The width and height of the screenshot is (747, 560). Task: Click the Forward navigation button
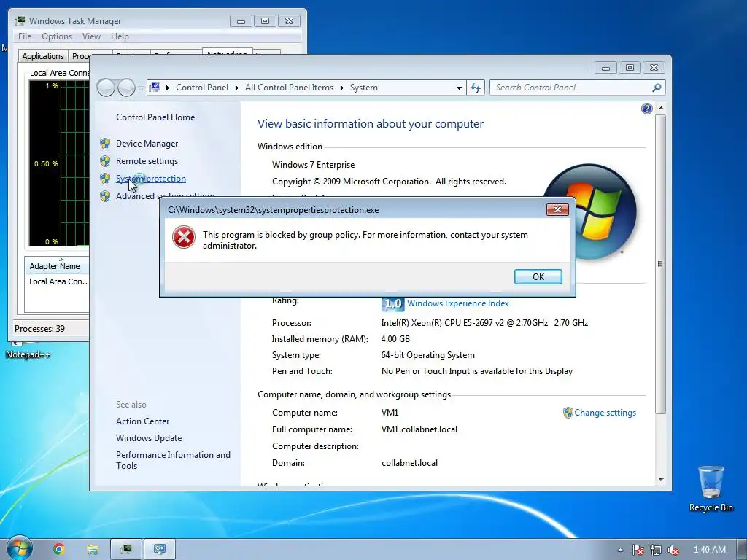point(126,87)
